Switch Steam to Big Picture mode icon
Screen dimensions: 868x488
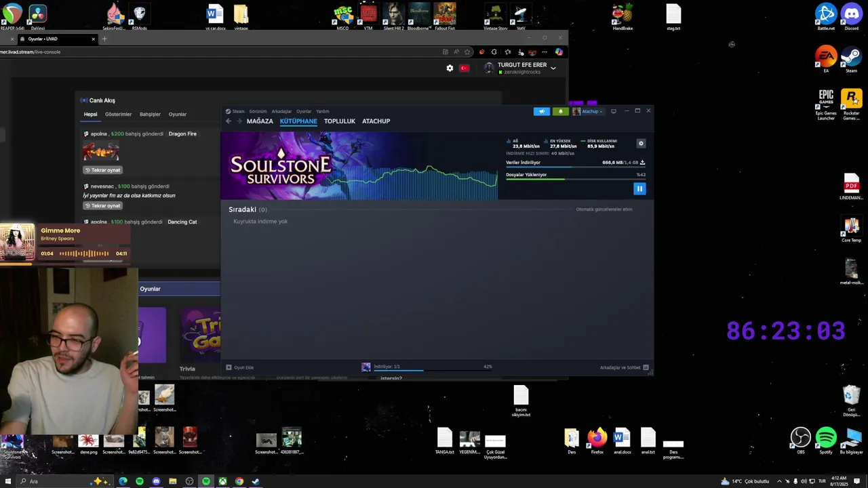click(x=614, y=111)
